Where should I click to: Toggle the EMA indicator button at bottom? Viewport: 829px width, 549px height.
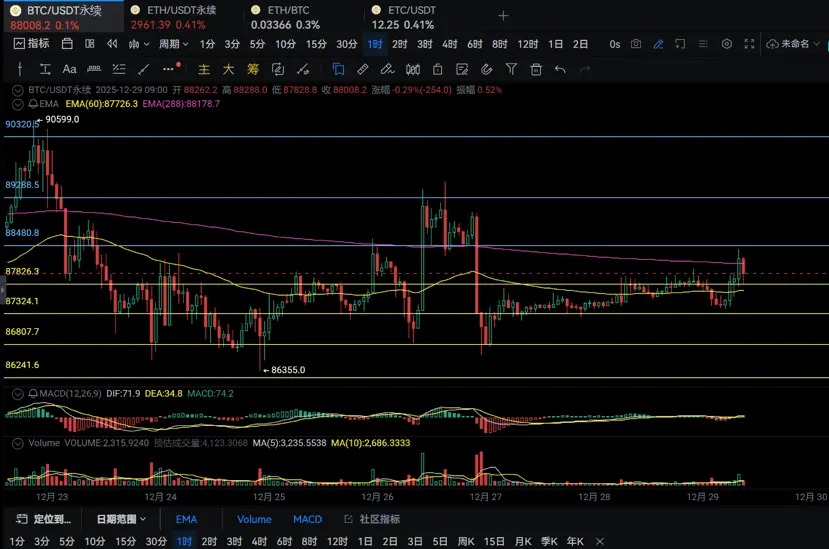[x=186, y=519]
